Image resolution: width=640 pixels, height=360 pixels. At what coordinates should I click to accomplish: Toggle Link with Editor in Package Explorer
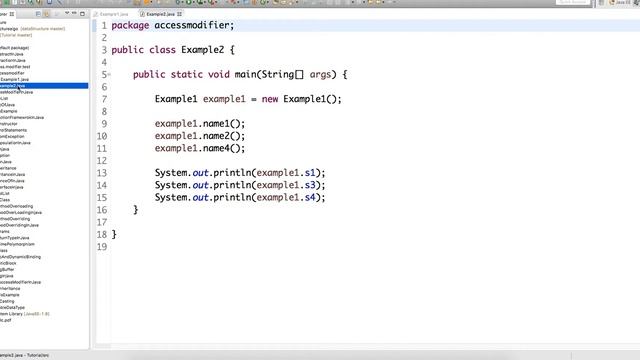click(47, 14)
